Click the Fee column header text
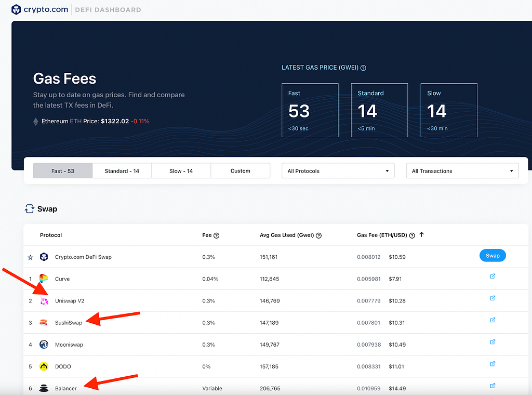The image size is (532, 395). pyautogui.click(x=207, y=235)
